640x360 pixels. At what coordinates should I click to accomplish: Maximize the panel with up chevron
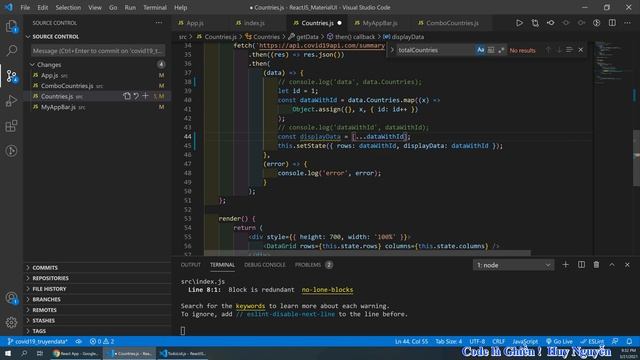612,265
